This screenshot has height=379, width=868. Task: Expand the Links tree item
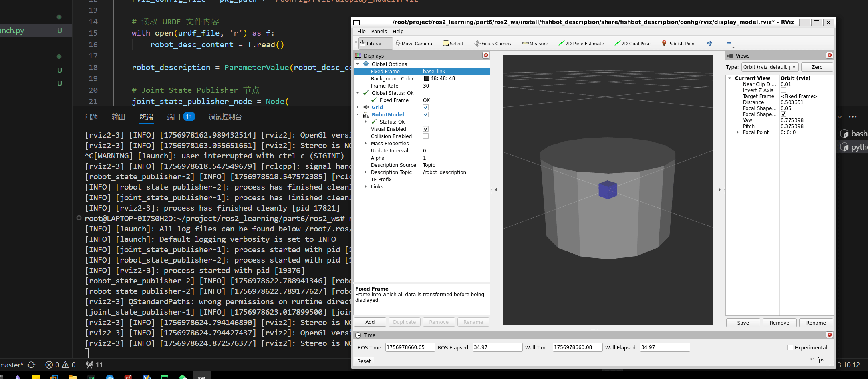click(x=365, y=186)
